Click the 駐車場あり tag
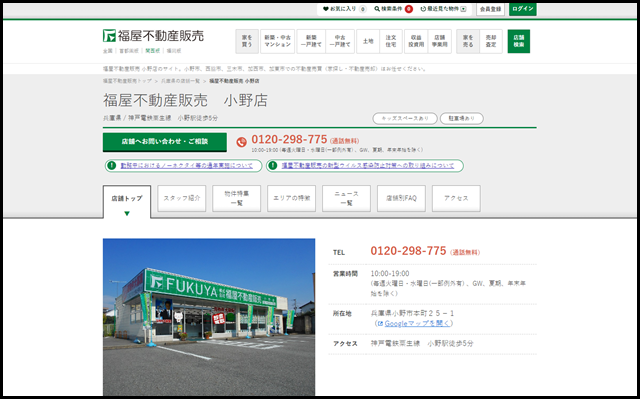This screenshot has width=640, height=399. [462, 118]
